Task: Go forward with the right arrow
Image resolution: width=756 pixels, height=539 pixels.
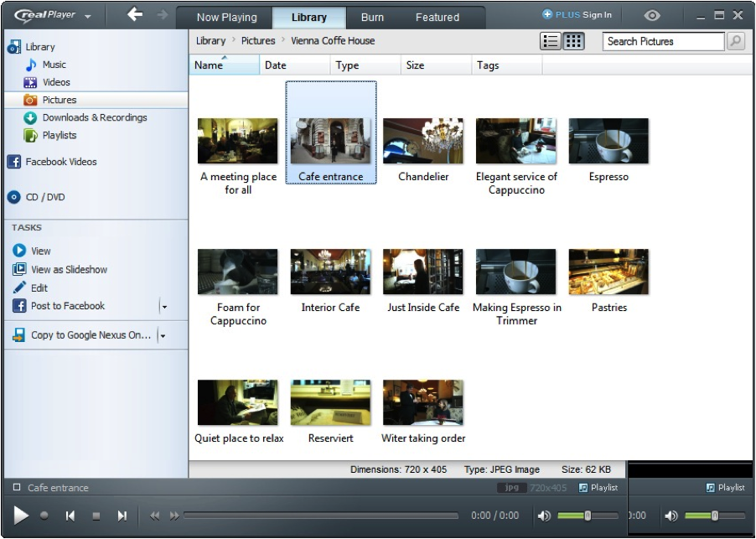Action: tap(163, 15)
